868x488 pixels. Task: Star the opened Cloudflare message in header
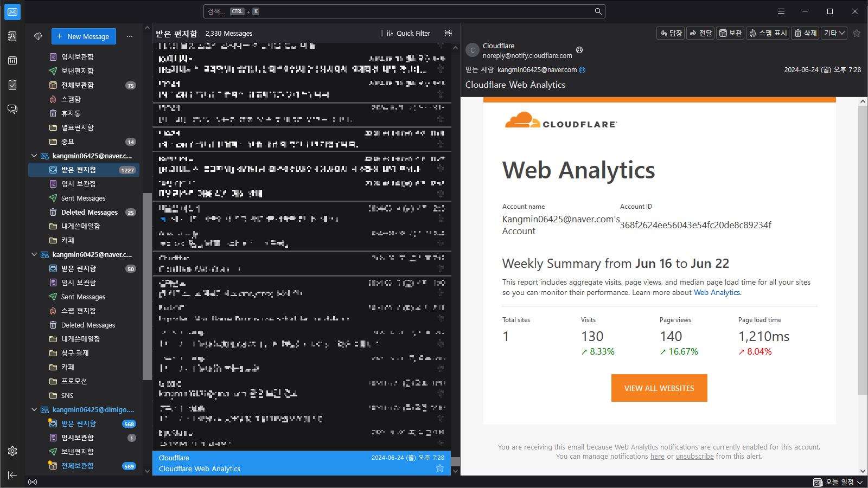click(857, 33)
